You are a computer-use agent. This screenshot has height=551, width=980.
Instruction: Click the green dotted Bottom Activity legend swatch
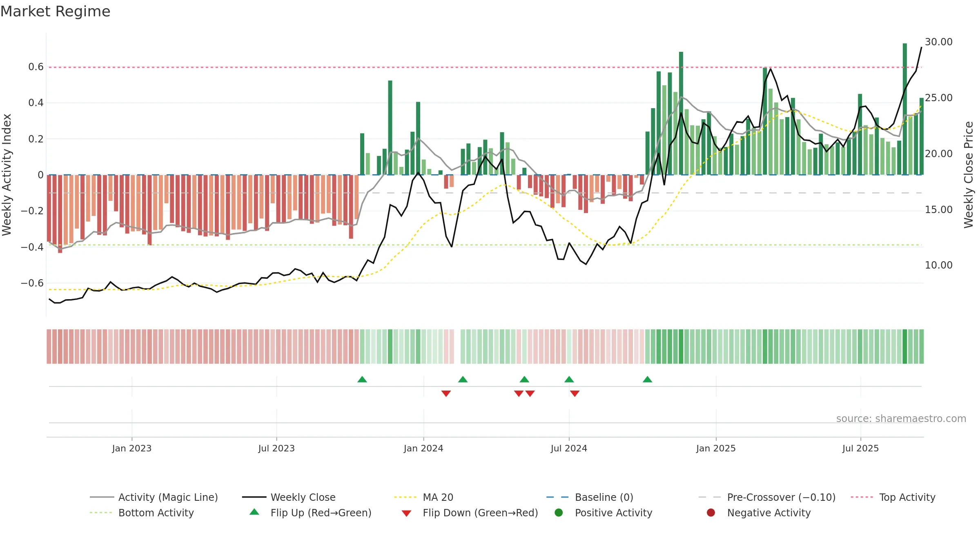(x=101, y=513)
